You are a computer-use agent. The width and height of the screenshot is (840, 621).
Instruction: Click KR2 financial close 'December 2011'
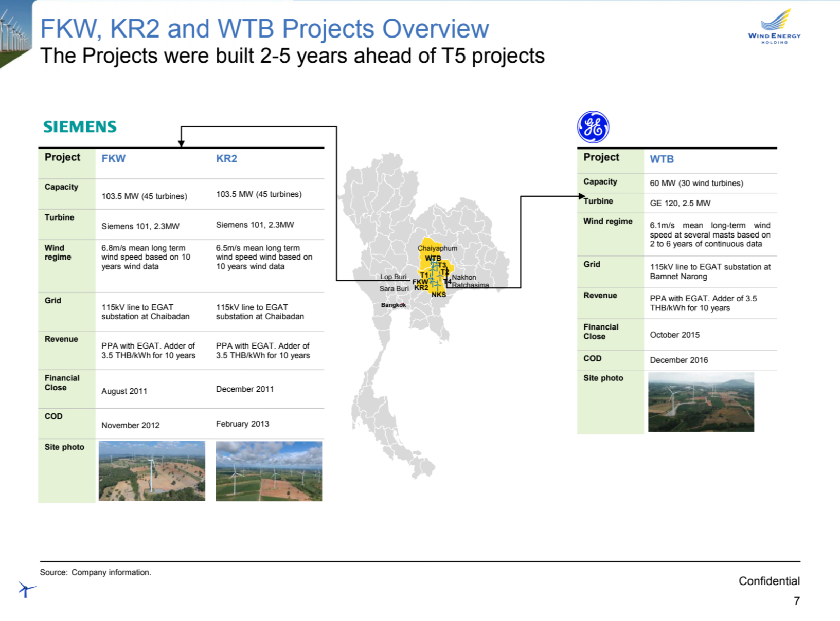(x=245, y=389)
